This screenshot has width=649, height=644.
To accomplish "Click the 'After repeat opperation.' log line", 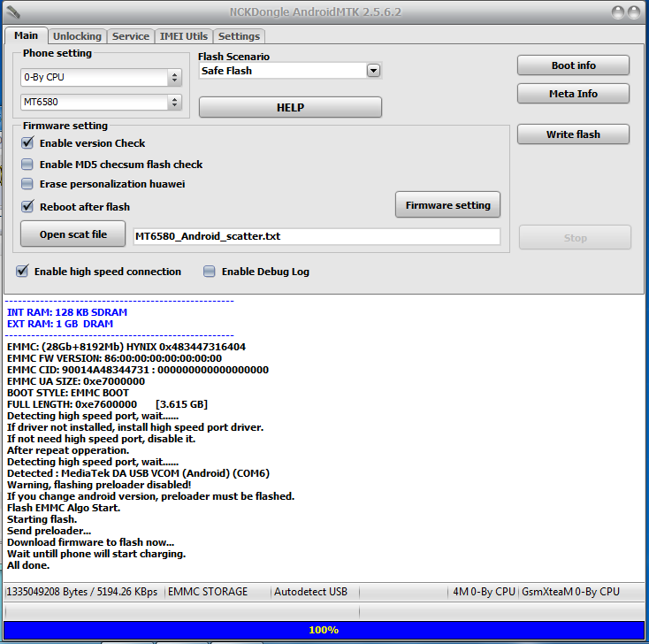I will click(x=68, y=450).
